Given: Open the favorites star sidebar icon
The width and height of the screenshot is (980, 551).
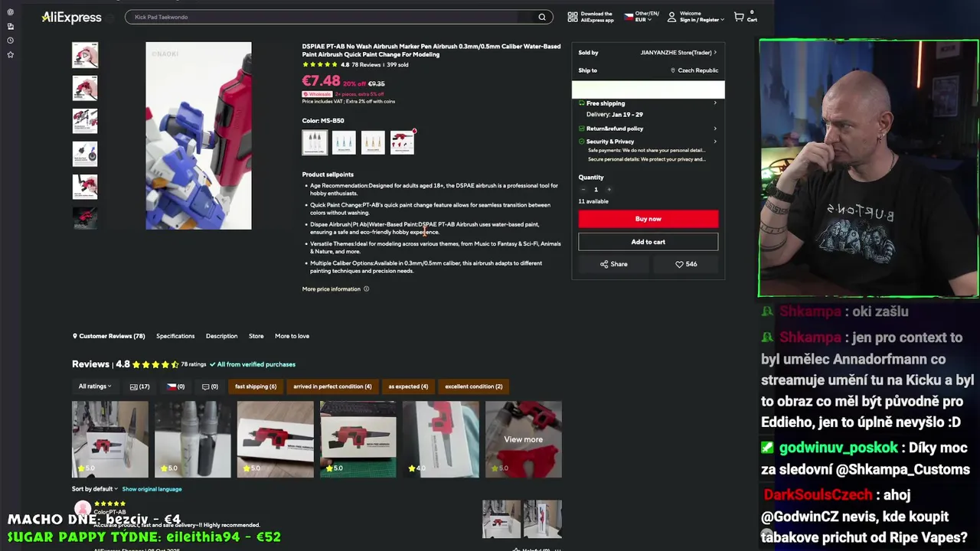Looking at the screenshot, I should (x=10, y=54).
